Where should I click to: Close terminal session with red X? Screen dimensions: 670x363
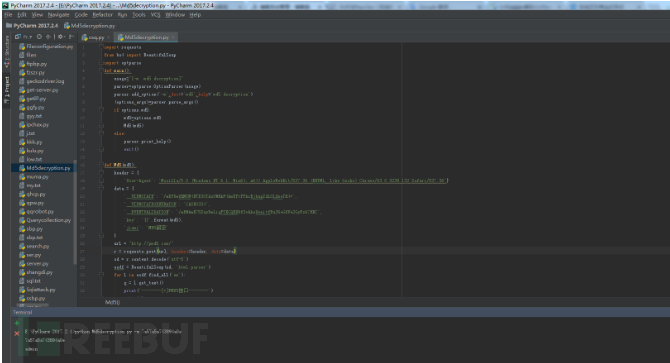pos(17,334)
